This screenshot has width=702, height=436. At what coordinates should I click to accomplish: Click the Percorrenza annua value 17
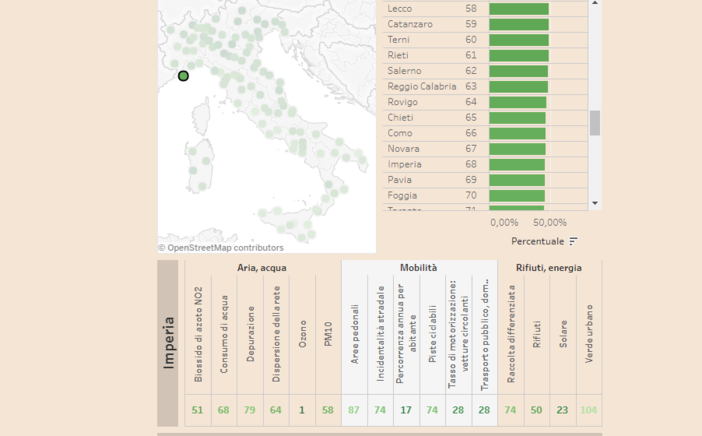(406, 410)
